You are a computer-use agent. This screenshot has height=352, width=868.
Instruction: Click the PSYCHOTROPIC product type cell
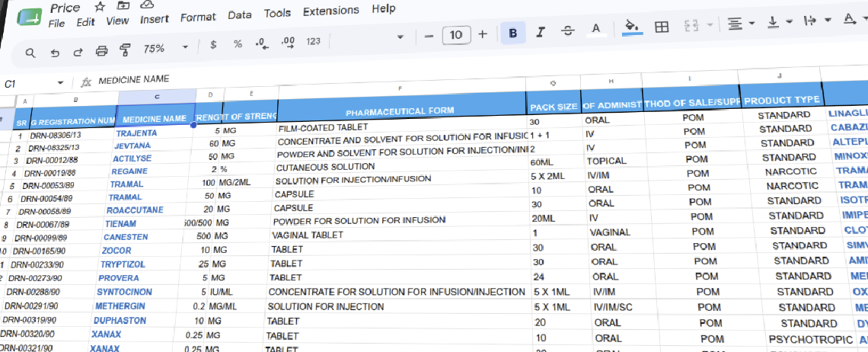tap(810, 339)
